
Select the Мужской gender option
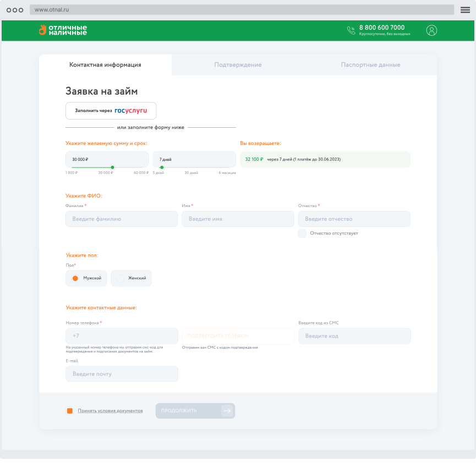(86, 278)
